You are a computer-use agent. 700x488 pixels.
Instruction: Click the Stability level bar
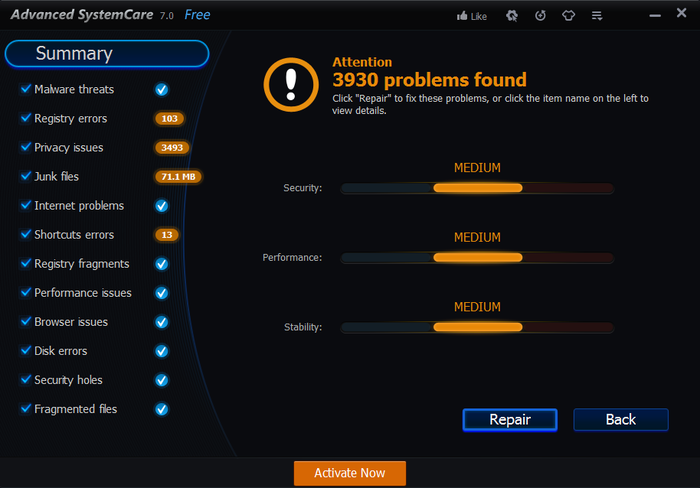[477, 327]
